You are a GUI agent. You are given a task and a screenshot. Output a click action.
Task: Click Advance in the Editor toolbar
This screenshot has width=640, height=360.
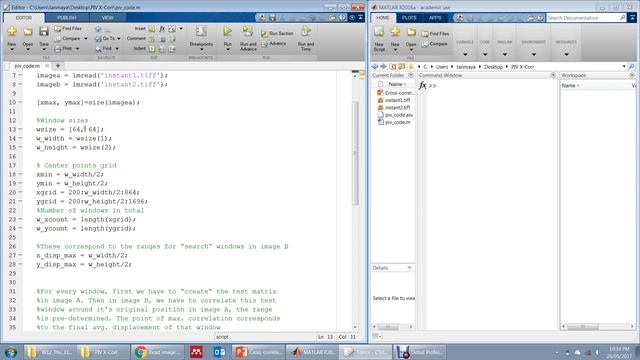tap(274, 44)
